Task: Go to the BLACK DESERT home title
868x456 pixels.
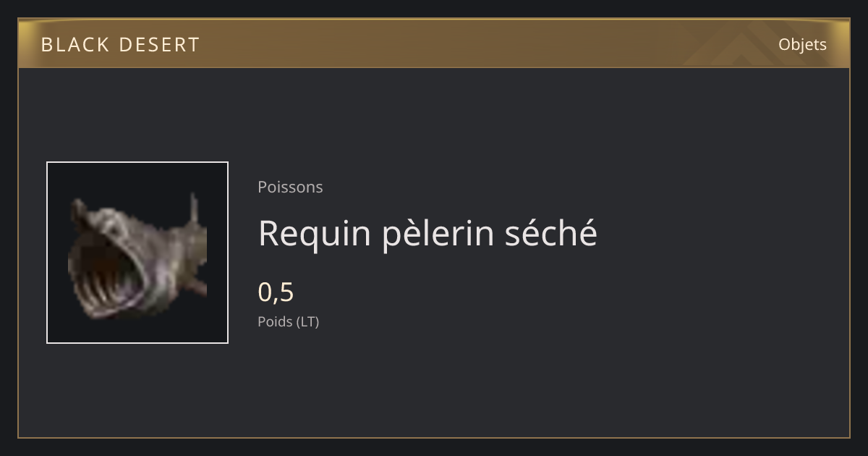Action: (x=120, y=45)
